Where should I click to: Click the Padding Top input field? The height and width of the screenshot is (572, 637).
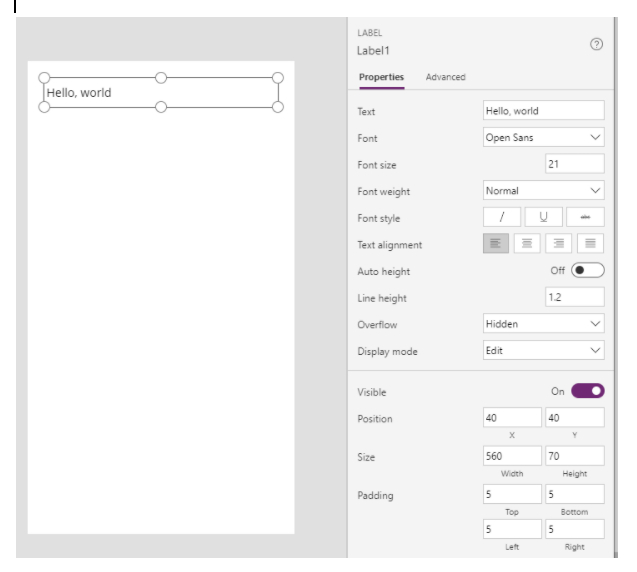tap(512, 494)
